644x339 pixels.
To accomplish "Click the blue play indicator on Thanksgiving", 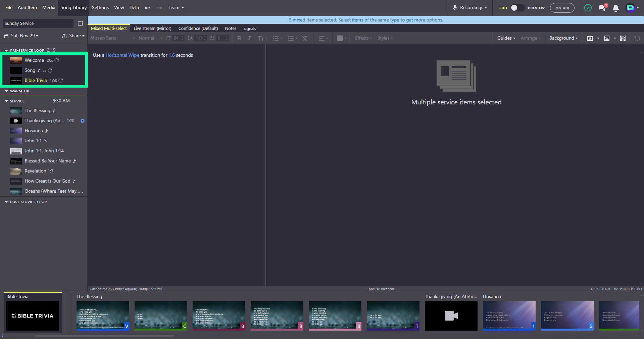I will pyautogui.click(x=83, y=121).
